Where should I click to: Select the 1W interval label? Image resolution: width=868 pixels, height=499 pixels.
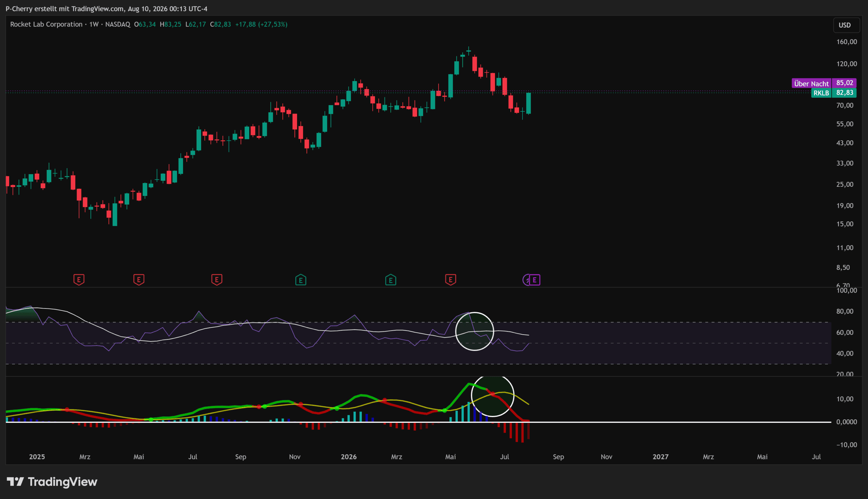94,24
